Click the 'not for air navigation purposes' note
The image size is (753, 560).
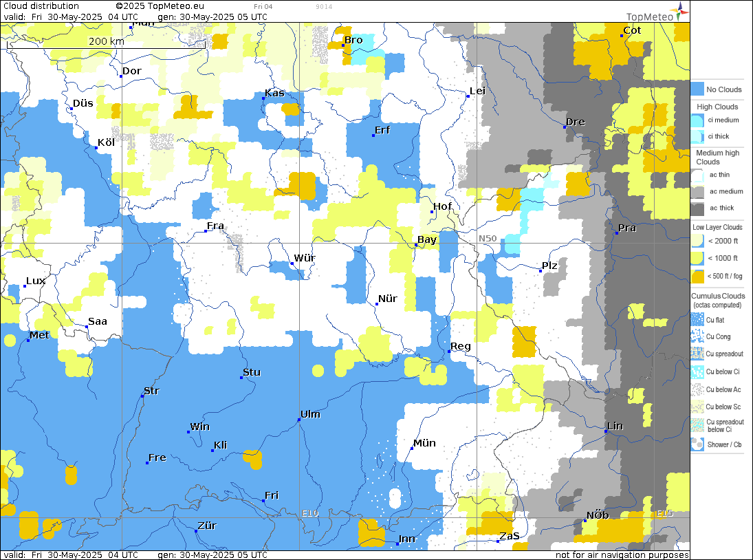622,555
